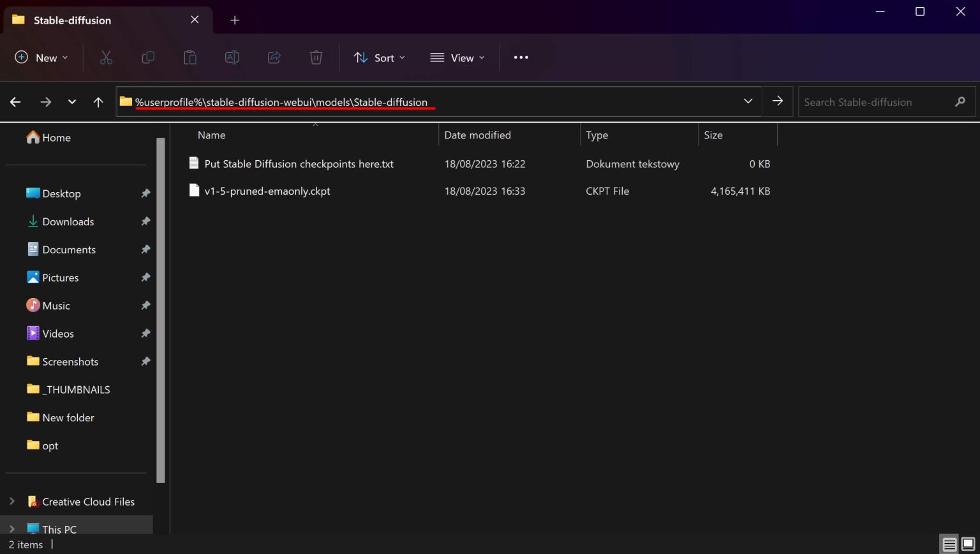The width and height of the screenshot is (980, 554).
Task: Switch to details view in the status bar
Action: pyautogui.click(x=948, y=544)
